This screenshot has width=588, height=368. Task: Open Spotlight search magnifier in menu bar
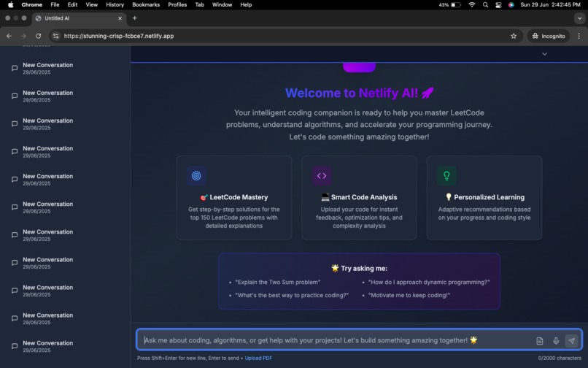(486, 4)
